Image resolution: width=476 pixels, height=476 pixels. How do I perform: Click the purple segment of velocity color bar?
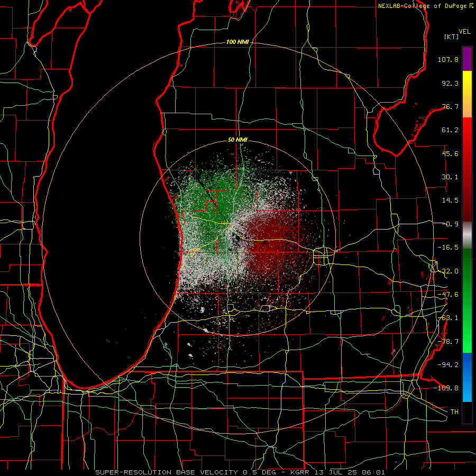point(467,59)
